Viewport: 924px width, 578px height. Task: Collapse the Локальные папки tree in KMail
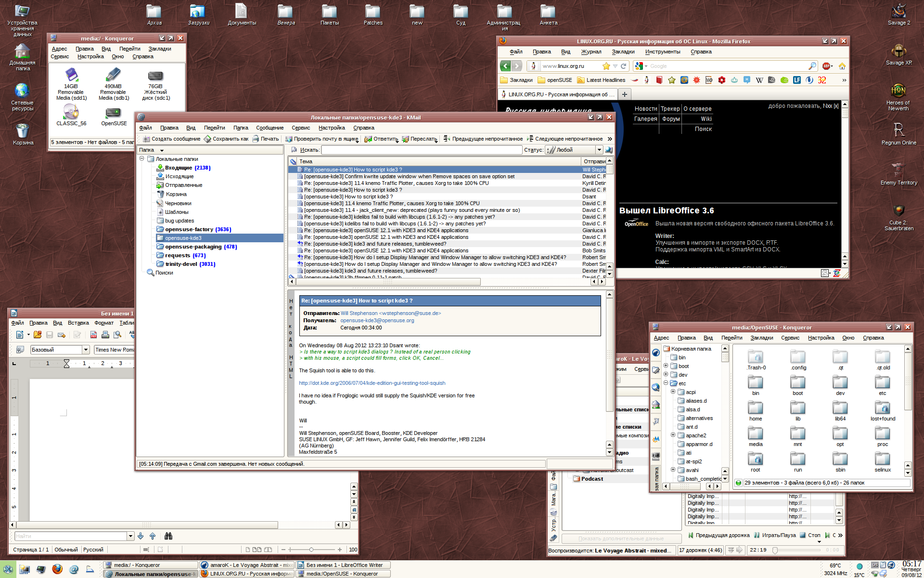pyautogui.click(x=142, y=158)
